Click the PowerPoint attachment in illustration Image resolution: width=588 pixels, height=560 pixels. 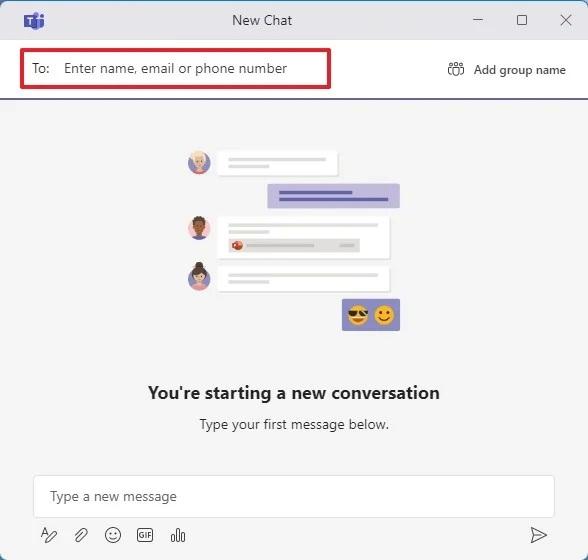tap(294, 245)
